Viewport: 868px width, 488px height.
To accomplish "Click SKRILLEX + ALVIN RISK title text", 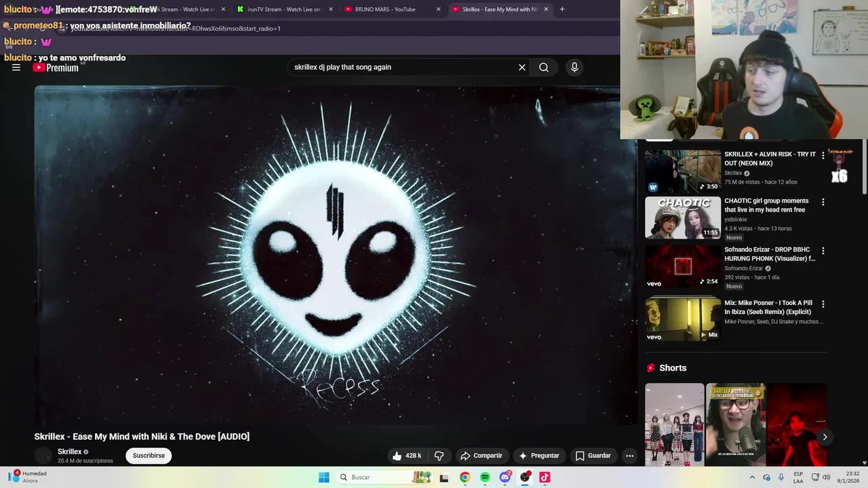I will tap(770, 159).
